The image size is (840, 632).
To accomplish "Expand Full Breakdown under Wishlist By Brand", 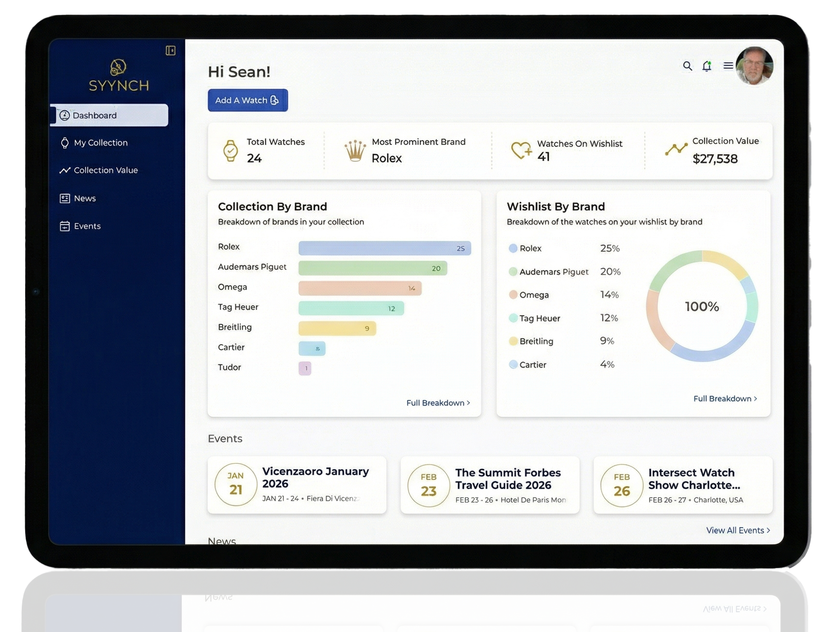I will (725, 399).
